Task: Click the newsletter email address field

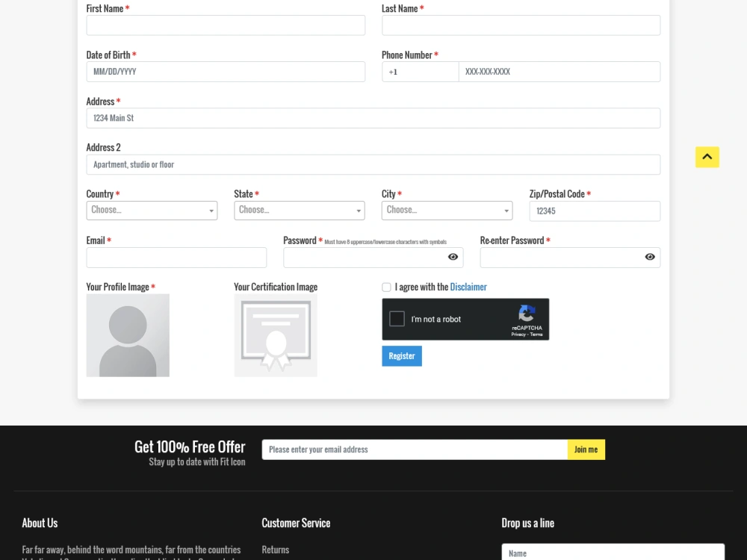Action: [415, 449]
